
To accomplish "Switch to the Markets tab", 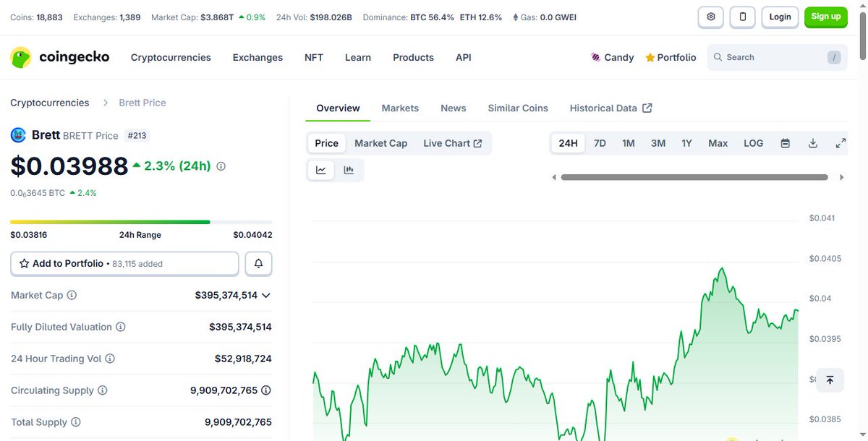I will pyautogui.click(x=400, y=108).
